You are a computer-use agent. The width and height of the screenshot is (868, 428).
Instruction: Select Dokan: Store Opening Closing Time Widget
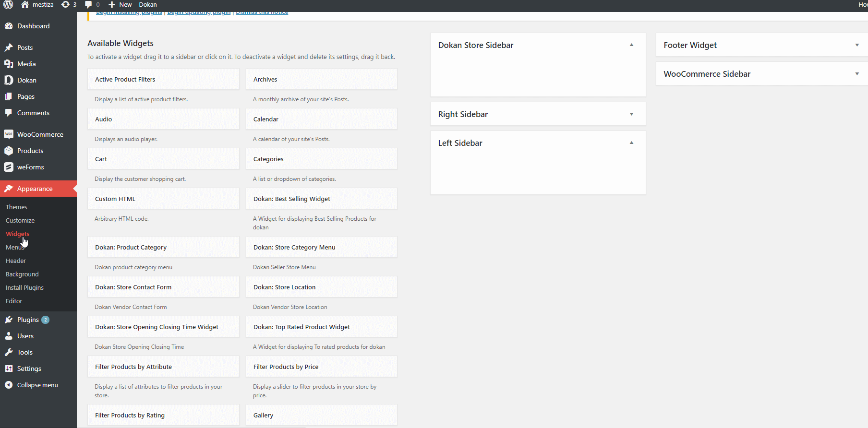pyautogui.click(x=163, y=327)
